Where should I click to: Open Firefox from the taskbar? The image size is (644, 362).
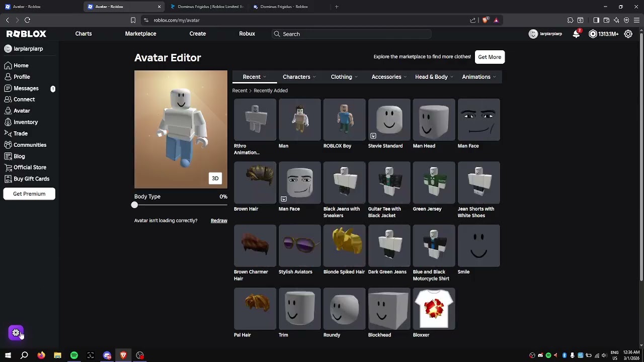click(41, 355)
